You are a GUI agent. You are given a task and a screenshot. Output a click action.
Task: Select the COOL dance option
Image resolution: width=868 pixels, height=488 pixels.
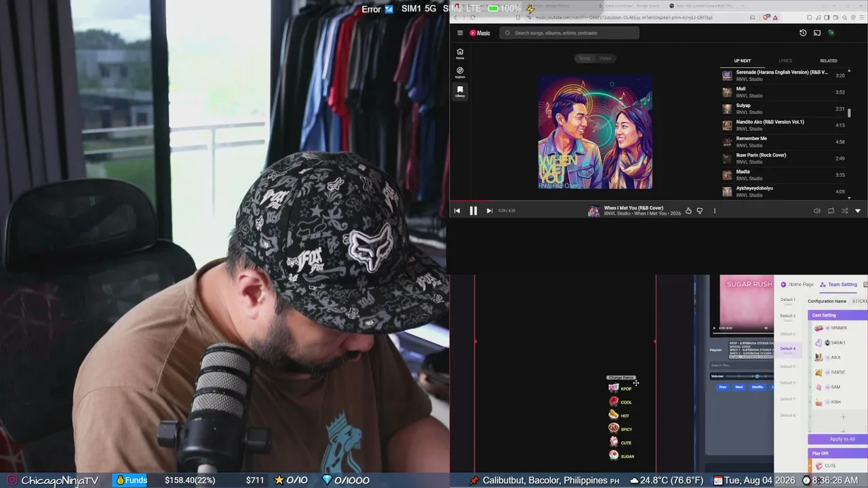(x=620, y=402)
